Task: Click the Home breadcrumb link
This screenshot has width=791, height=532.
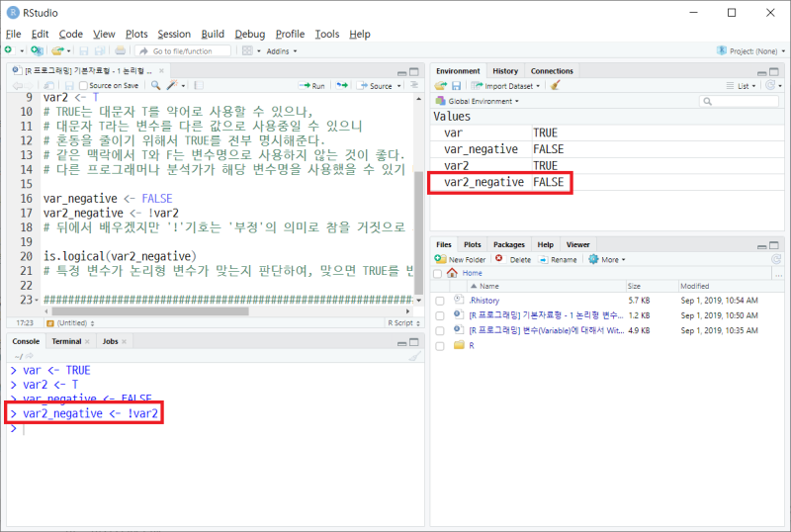Action: point(473,273)
